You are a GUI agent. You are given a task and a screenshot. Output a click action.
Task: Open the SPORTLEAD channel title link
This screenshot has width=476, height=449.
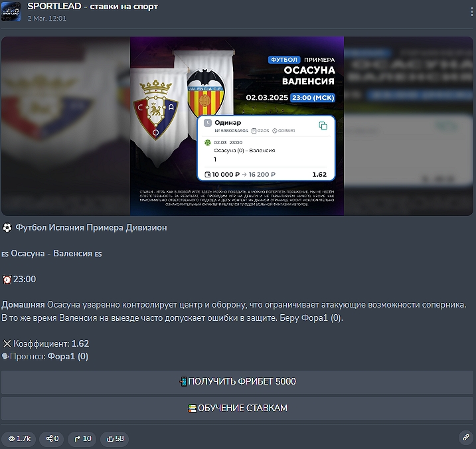click(93, 6)
